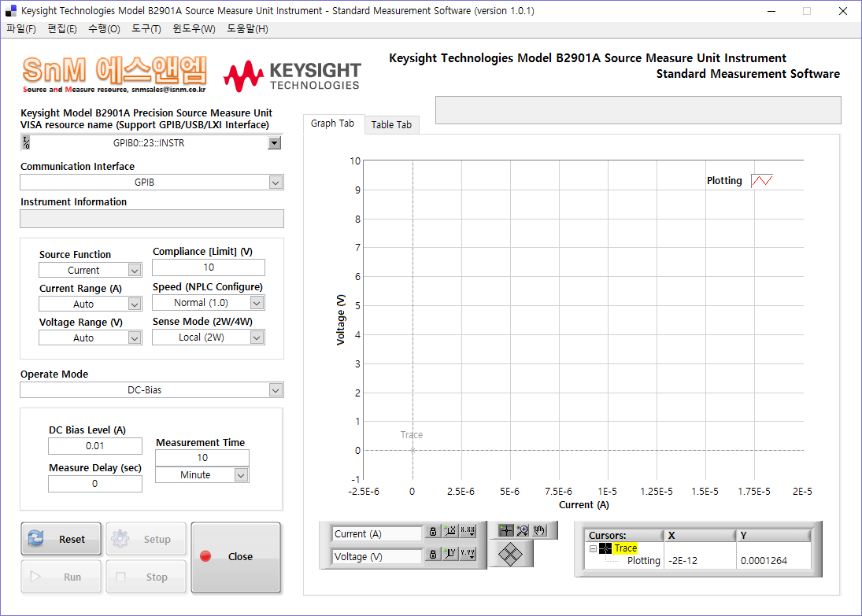Screen dimensions: 862x616
Task: Click cursor Y value 0.0001264
Action: point(764,561)
